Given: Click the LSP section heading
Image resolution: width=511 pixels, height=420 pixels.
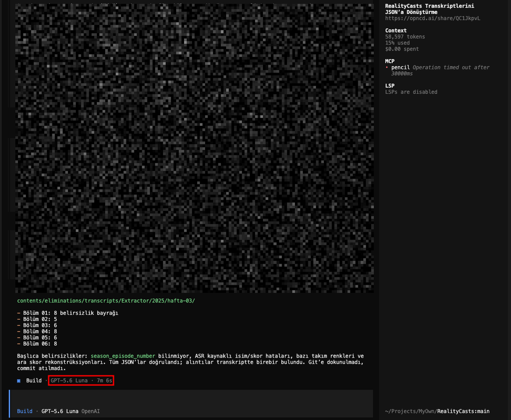Looking at the screenshot, I should pyautogui.click(x=390, y=86).
